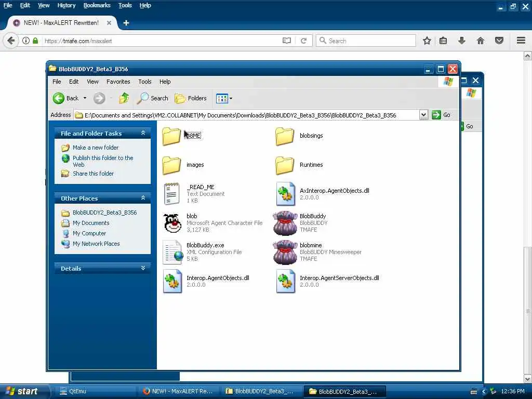Open a new Firefox tab
The height and width of the screenshot is (399, 532).
(126, 23)
